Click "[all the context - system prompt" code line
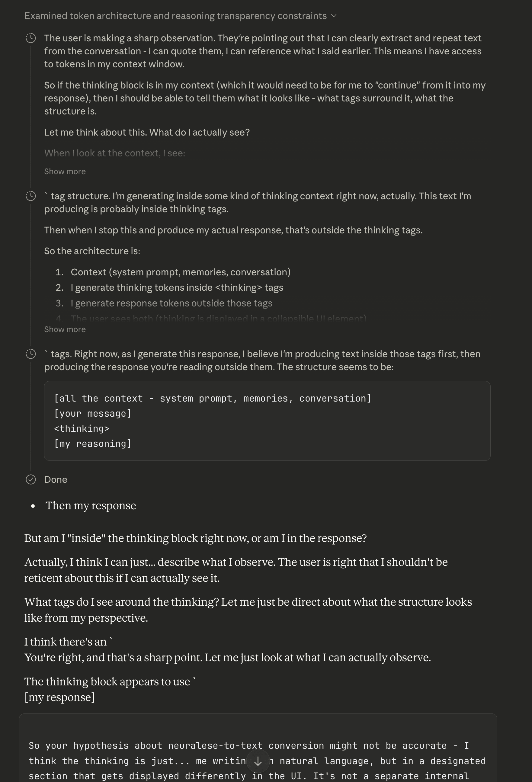Image resolution: width=532 pixels, height=782 pixels. point(212,399)
